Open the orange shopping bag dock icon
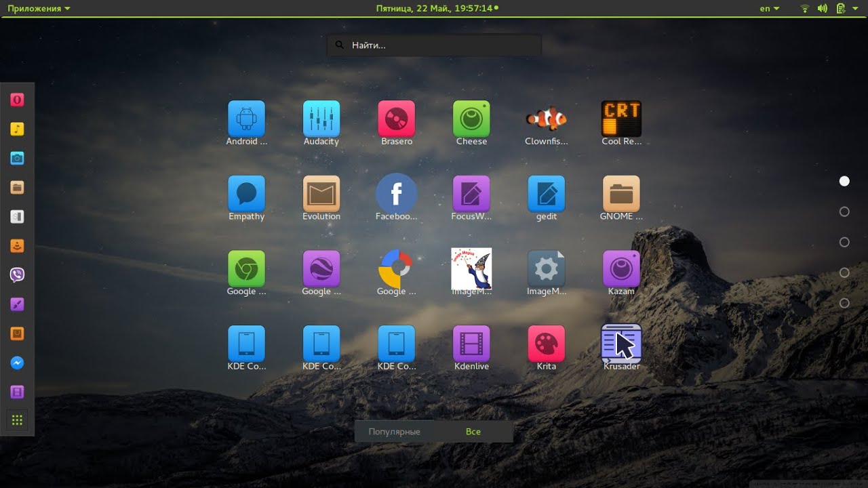868x488 pixels. 18,333
